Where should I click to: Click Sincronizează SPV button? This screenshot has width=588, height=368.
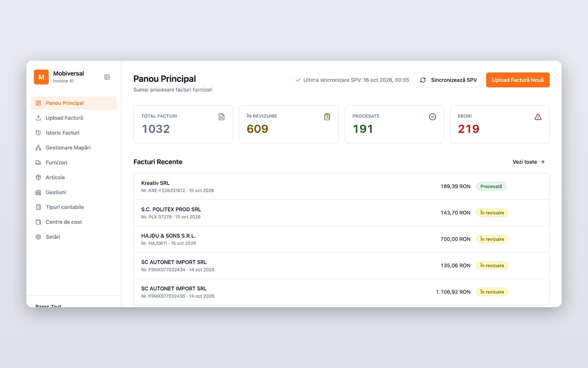click(x=448, y=80)
